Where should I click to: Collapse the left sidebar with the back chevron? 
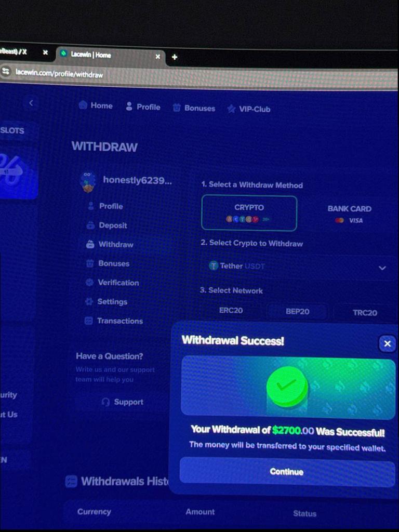tap(31, 103)
